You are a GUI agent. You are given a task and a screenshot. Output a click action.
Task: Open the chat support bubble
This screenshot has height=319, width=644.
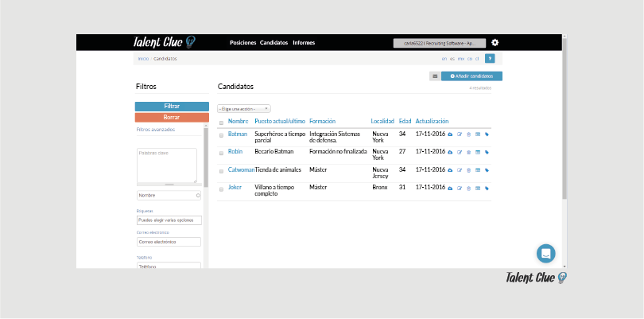coord(545,253)
